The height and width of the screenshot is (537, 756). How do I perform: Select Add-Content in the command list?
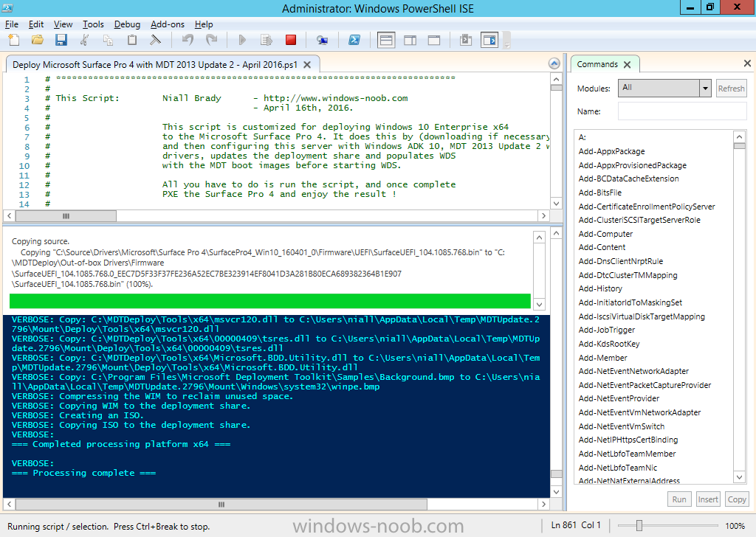pos(602,248)
